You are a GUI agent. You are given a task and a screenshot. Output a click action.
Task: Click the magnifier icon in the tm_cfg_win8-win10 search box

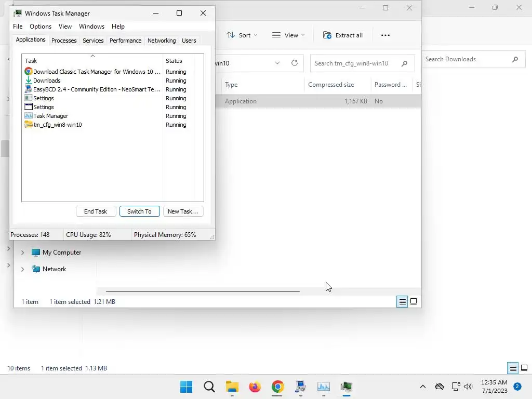click(x=404, y=63)
